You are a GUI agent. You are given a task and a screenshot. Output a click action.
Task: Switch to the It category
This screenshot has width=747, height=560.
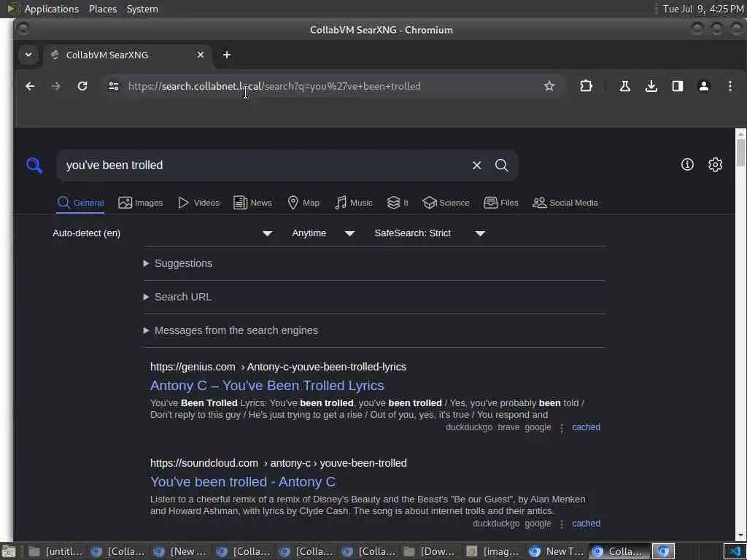coord(398,203)
